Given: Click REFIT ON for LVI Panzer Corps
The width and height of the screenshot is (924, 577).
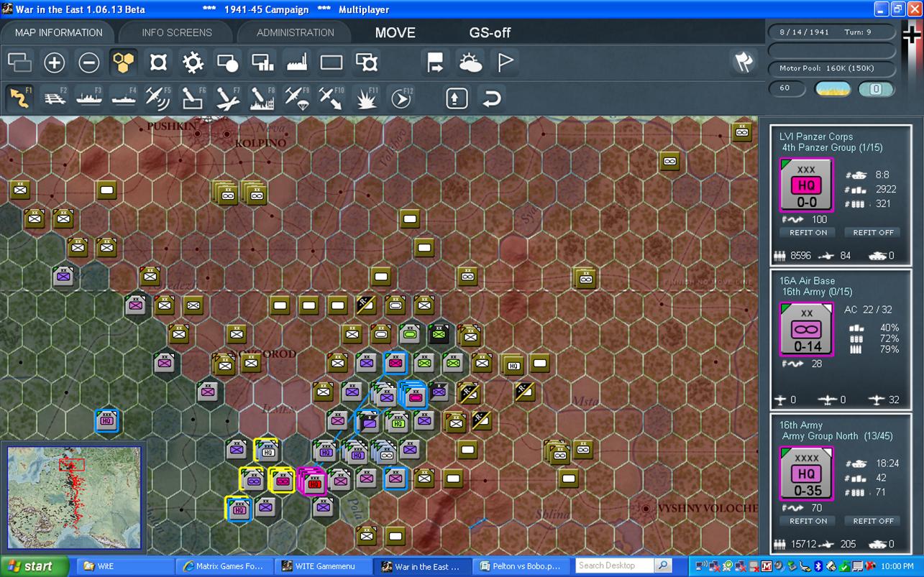Looking at the screenshot, I should [808, 232].
